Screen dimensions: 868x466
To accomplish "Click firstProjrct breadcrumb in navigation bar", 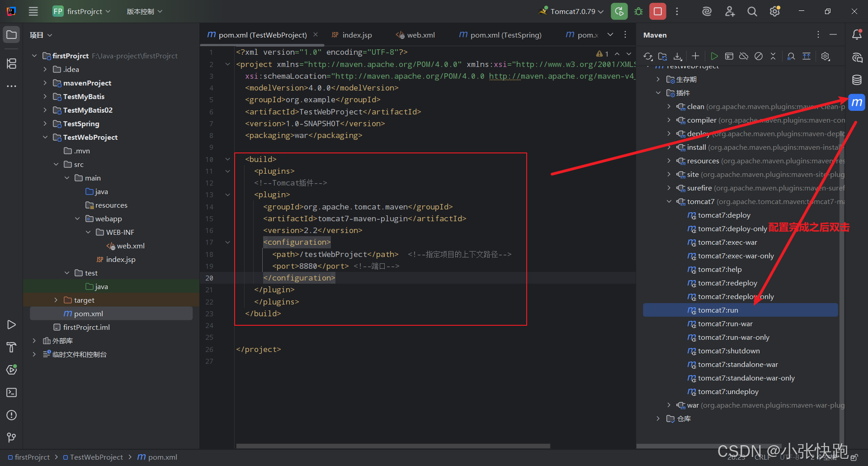I will [28, 457].
